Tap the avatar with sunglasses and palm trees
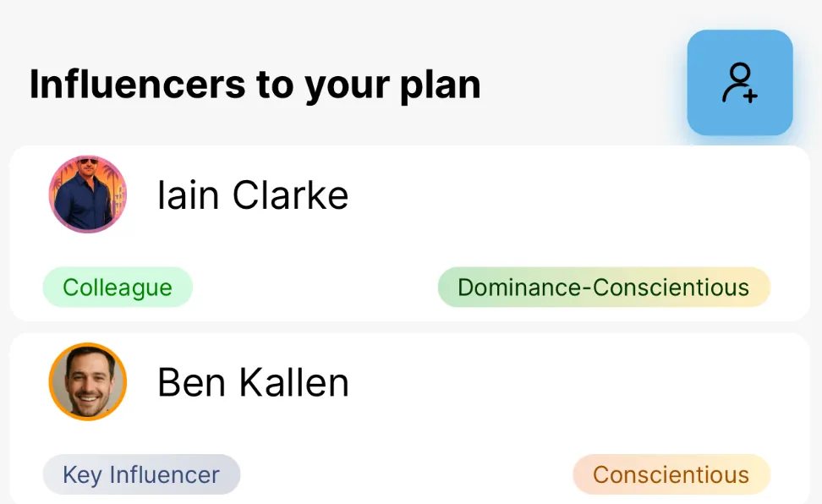The width and height of the screenshot is (822, 504). [x=88, y=194]
